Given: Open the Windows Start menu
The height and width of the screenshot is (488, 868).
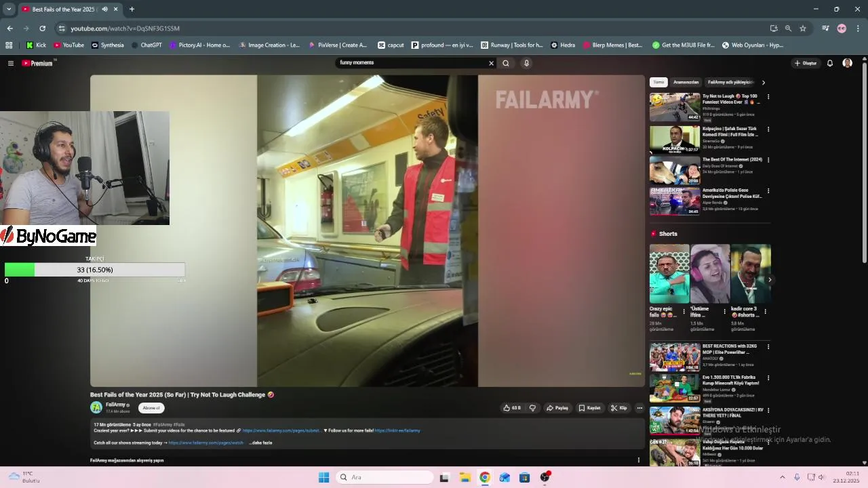Looking at the screenshot, I should tap(324, 477).
